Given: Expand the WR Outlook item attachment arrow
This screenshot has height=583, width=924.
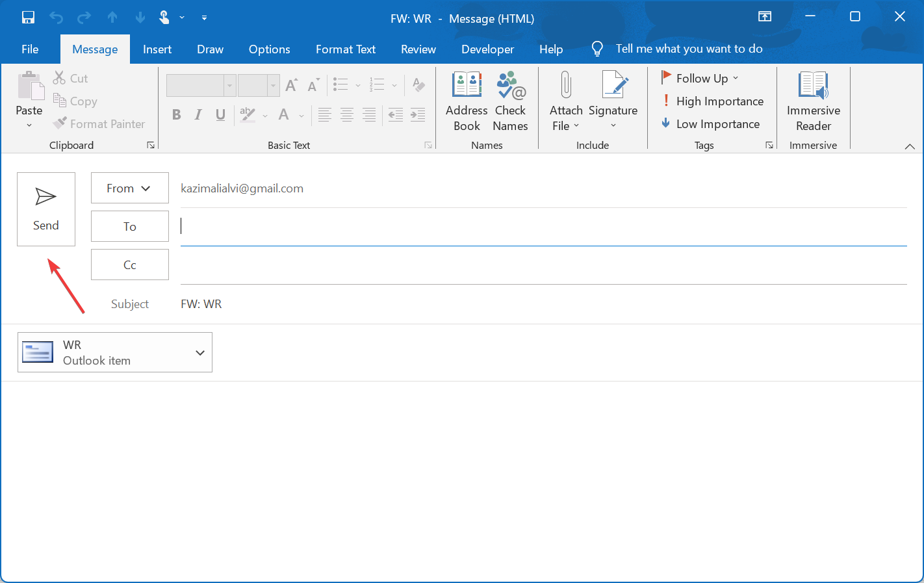Looking at the screenshot, I should [200, 353].
